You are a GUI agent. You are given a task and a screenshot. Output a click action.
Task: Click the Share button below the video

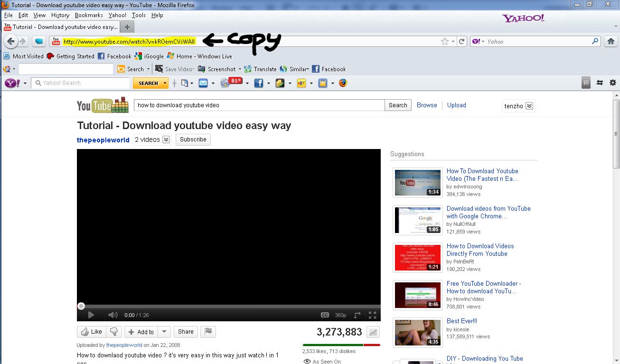coord(186,332)
